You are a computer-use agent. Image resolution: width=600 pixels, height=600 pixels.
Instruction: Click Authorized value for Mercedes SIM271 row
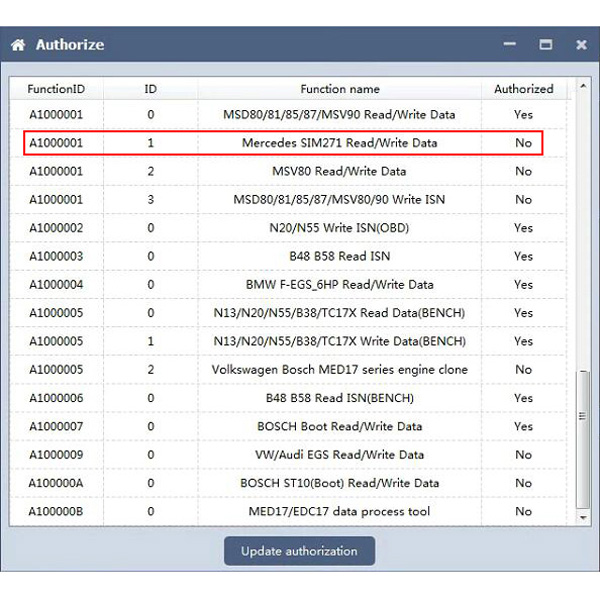click(x=523, y=143)
